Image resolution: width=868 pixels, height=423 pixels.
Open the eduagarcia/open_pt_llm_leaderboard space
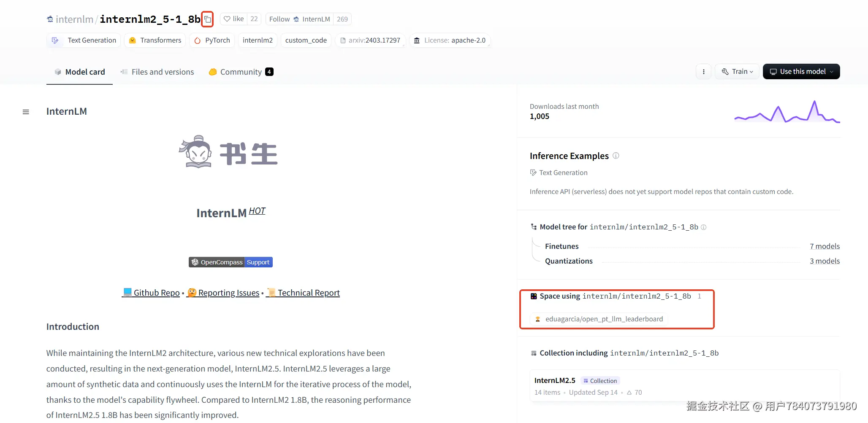coord(599,319)
